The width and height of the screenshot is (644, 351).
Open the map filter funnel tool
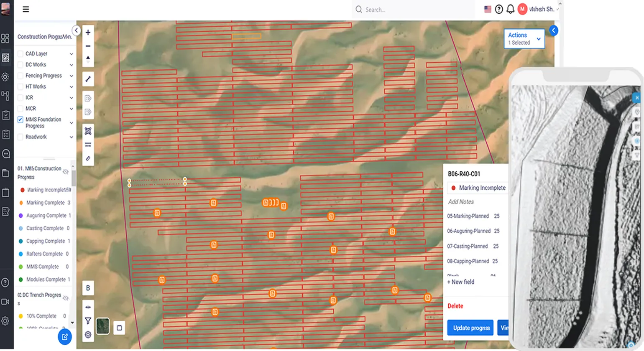pyautogui.click(x=88, y=321)
